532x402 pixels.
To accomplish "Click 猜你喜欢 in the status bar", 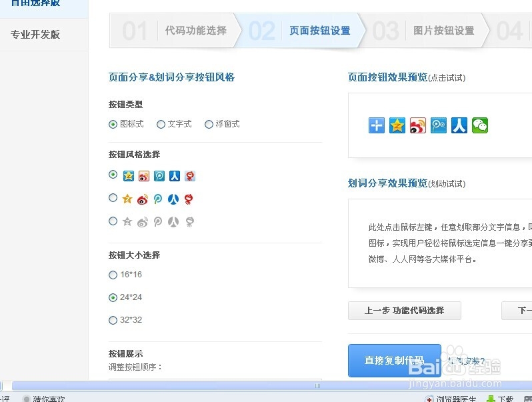I will pos(49,399).
